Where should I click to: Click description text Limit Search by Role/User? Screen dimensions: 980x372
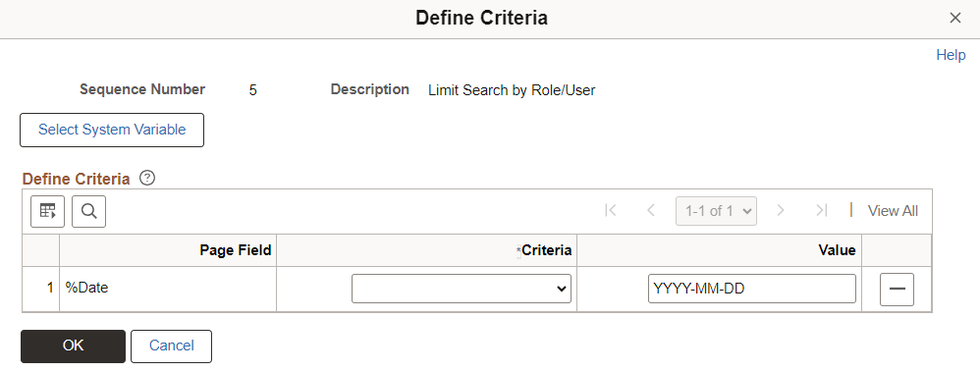tap(512, 90)
